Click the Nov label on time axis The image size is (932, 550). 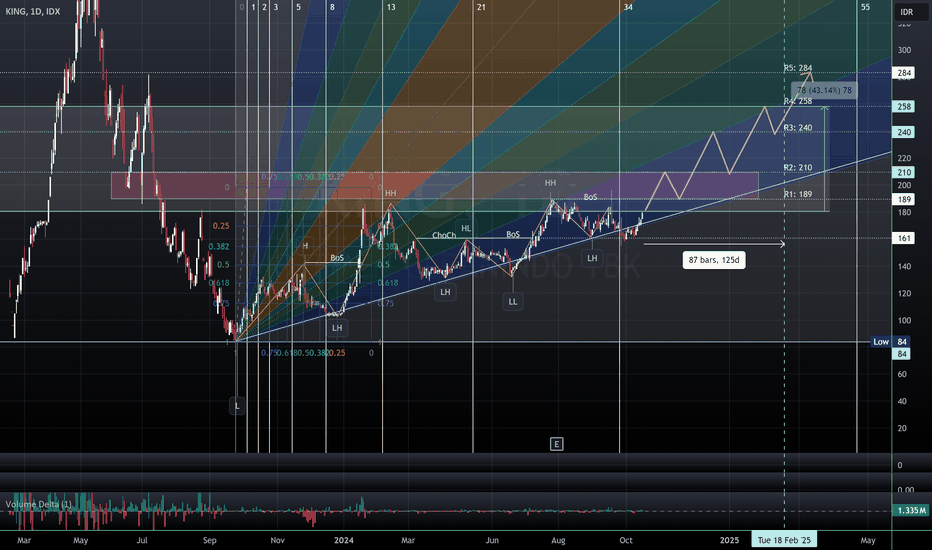point(278,540)
